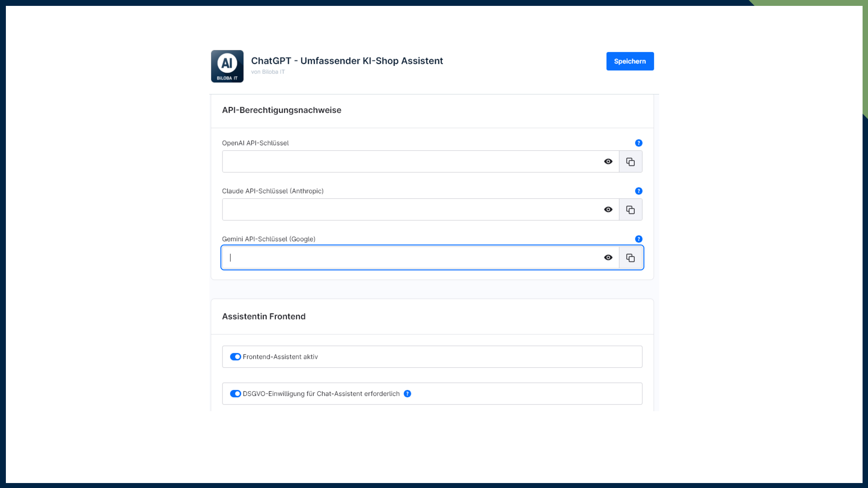Reveal the Claude API key value
Image resolution: width=868 pixels, height=488 pixels.
[x=608, y=210]
